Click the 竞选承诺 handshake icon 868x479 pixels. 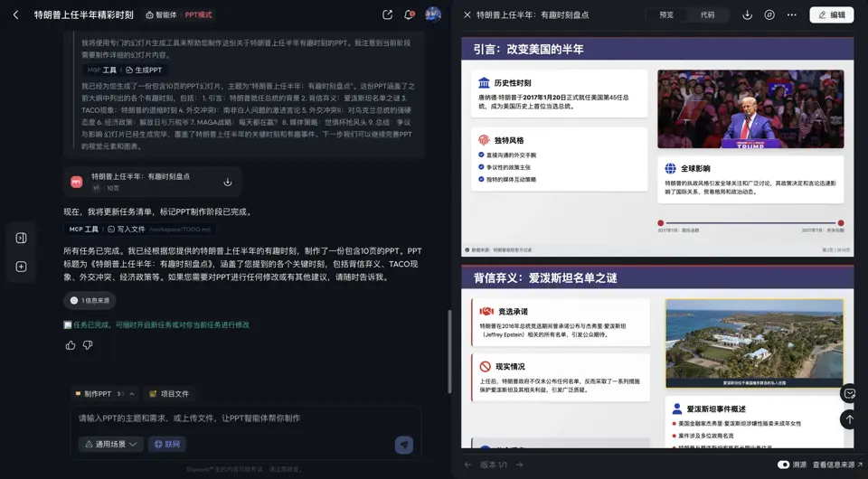(x=486, y=312)
